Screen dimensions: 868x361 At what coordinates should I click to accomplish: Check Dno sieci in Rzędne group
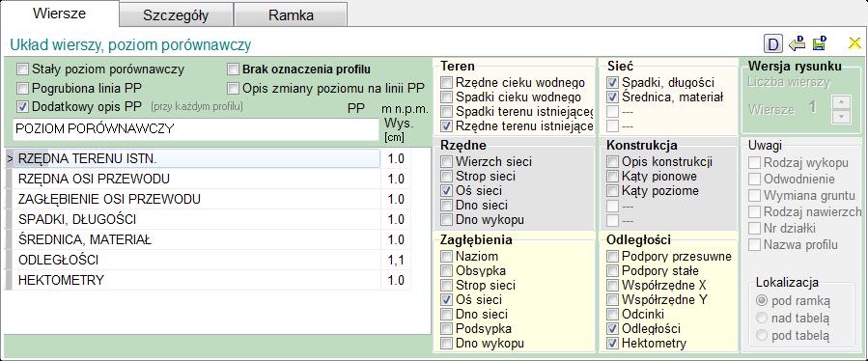click(x=446, y=206)
